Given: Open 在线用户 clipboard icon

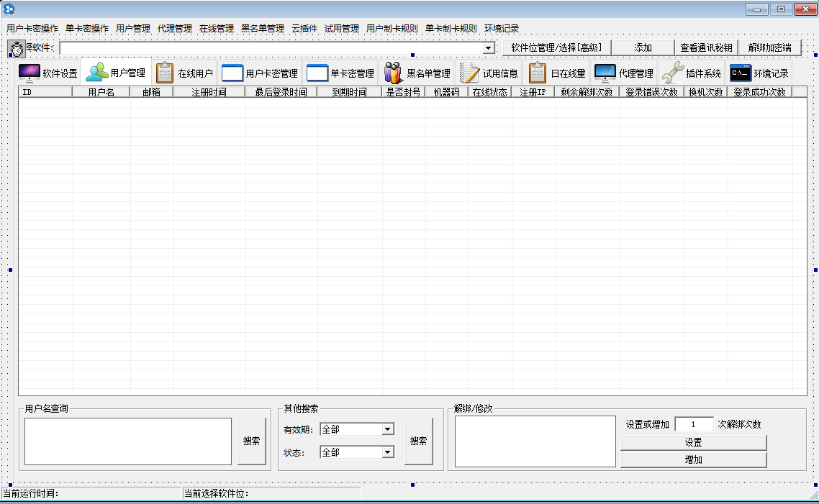Looking at the screenshot, I should [x=165, y=73].
